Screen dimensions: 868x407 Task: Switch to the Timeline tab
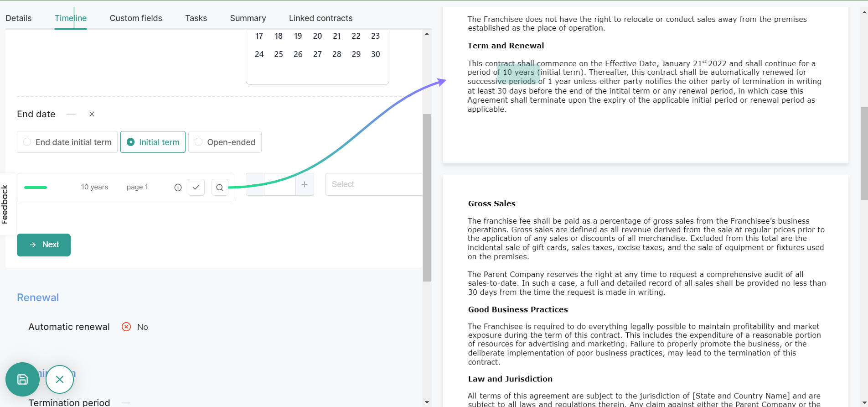click(71, 18)
